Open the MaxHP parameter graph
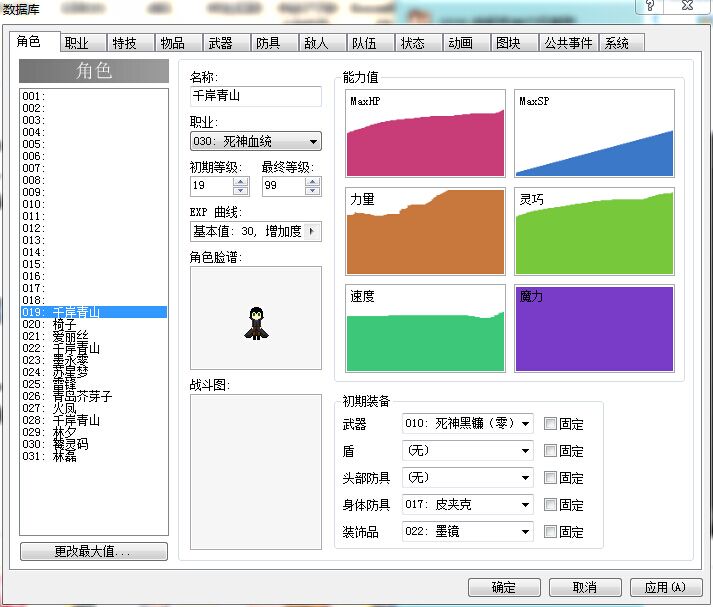713x607 pixels. tap(425, 133)
